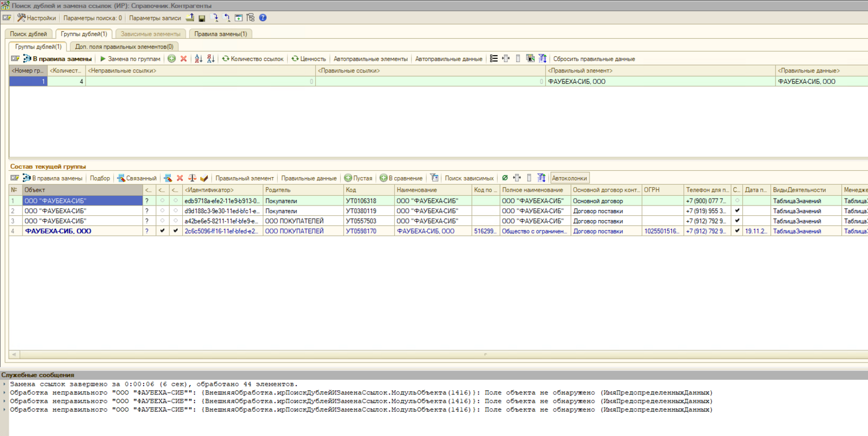Image resolution: width=868 pixels, height=436 pixels.
Task: Sort groups descending with Z-A icon
Action: pyautogui.click(x=211, y=58)
